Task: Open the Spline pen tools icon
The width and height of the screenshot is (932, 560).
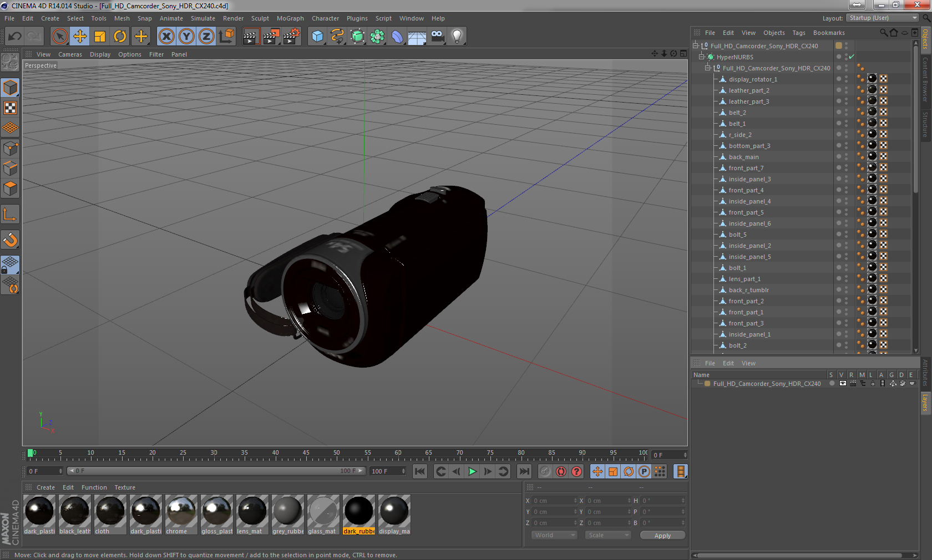Action: point(337,37)
